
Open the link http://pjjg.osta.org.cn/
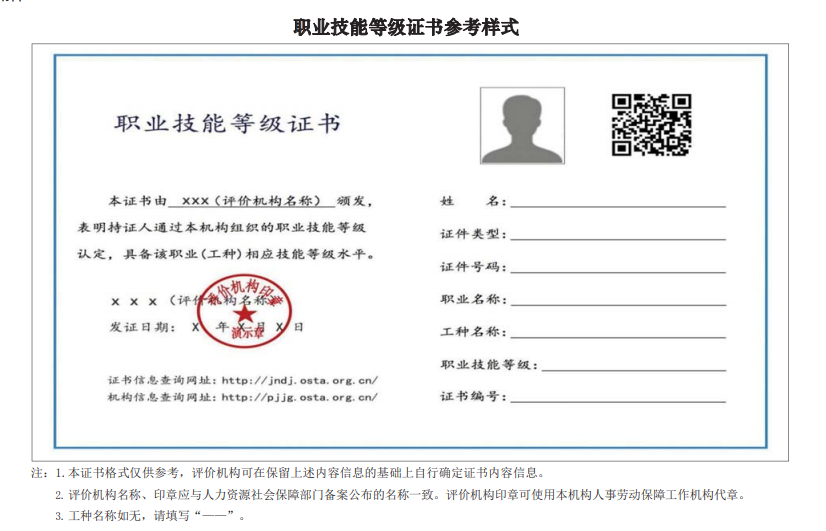pyautogui.click(x=299, y=397)
